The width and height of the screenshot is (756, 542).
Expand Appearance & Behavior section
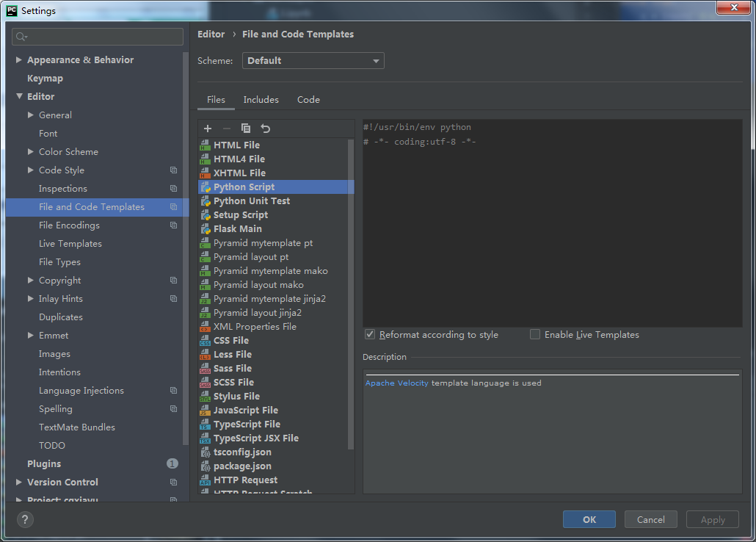click(x=19, y=59)
